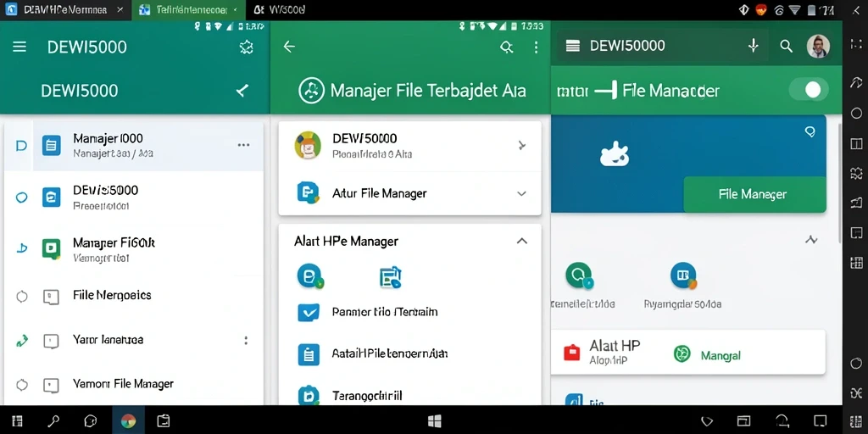Expand the Atur File Manager dropdown chevron
Image resolution: width=868 pixels, height=434 pixels.
(521, 194)
